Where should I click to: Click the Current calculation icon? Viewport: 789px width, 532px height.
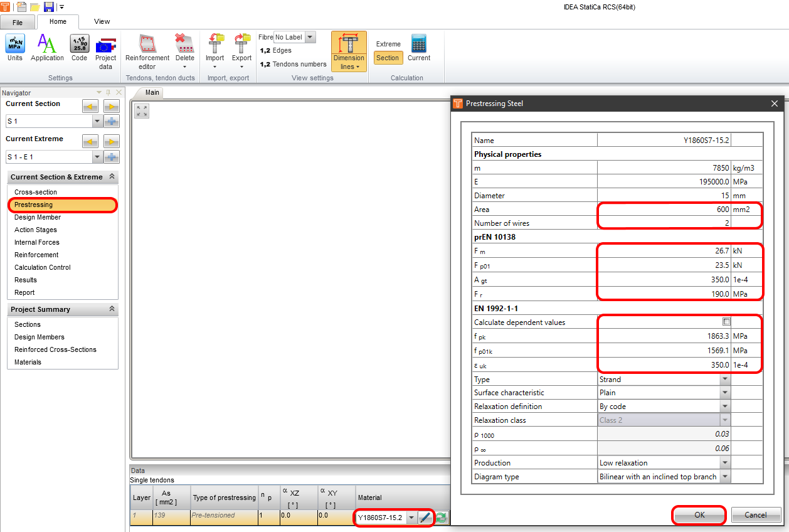point(418,48)
